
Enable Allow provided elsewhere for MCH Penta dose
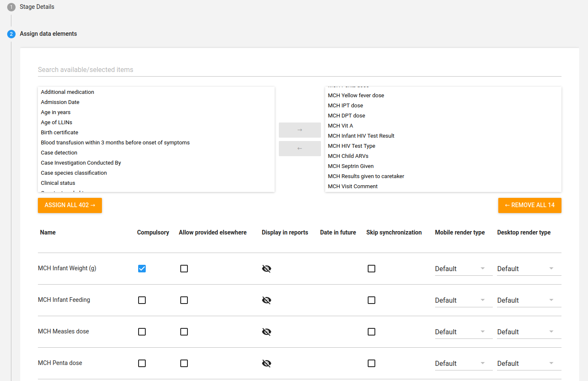coord(184,363)
